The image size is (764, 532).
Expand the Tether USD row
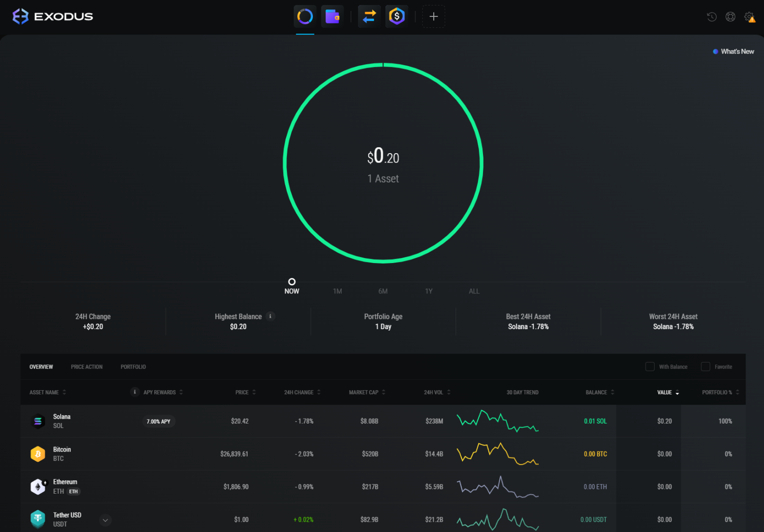pos(105,520)
